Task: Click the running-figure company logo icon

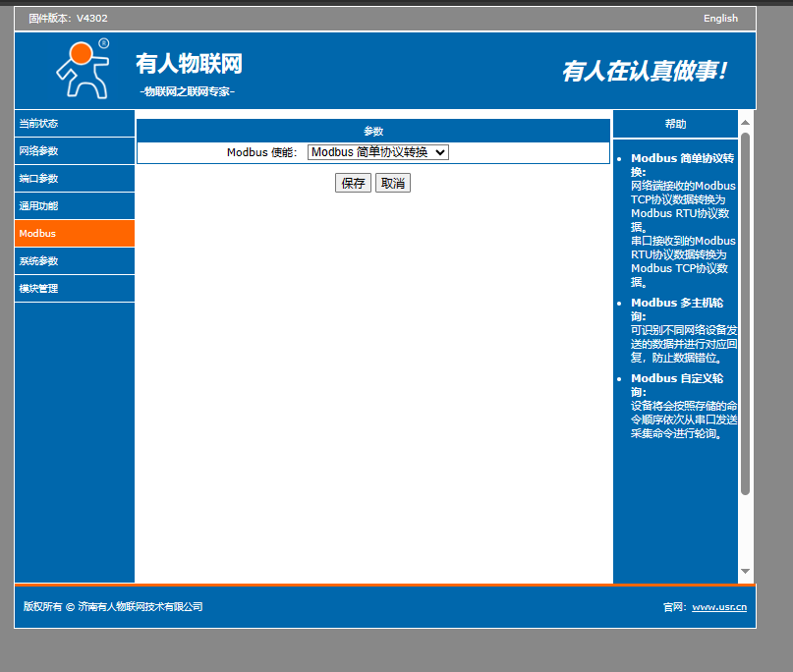Action: (x=83, y=69)
